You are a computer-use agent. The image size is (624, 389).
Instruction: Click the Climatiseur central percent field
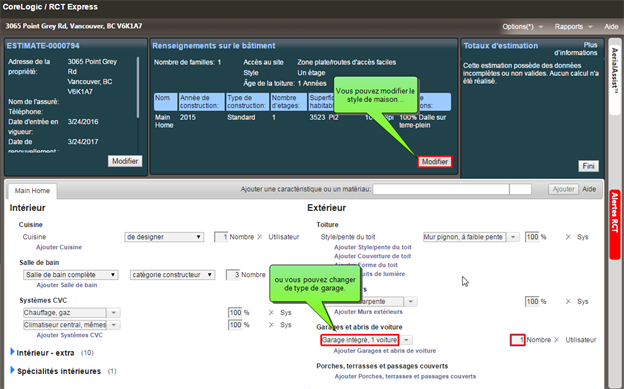(x=235, y=325)
